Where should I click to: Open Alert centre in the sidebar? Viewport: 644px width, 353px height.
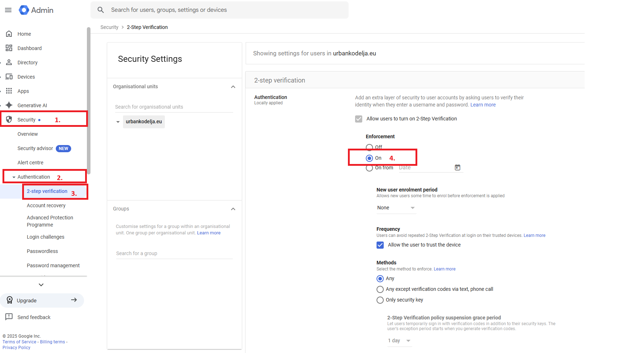coord(30,163)
